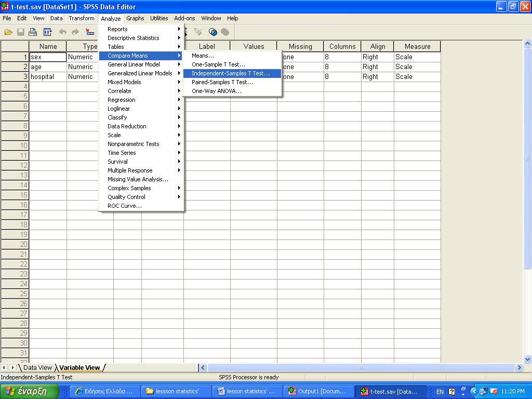Click the system clock showing 11:20 PM
This screenshot has height=399, width=532.
click(x=512, y=392)
